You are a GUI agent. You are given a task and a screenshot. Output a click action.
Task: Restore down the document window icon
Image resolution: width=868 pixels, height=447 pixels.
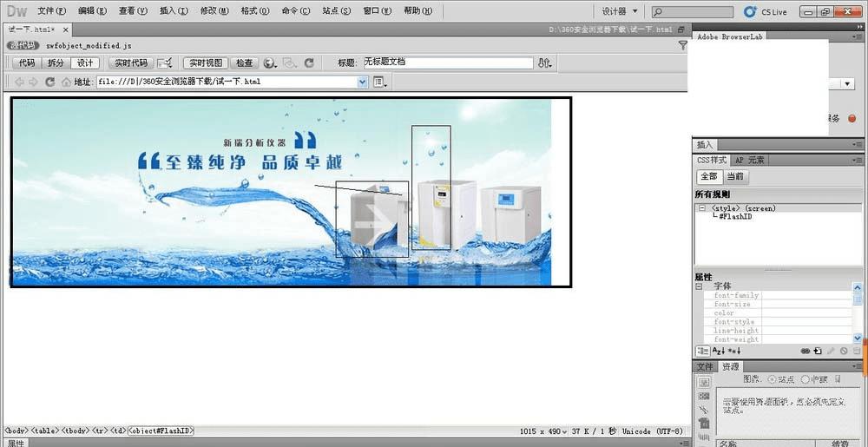681,30
